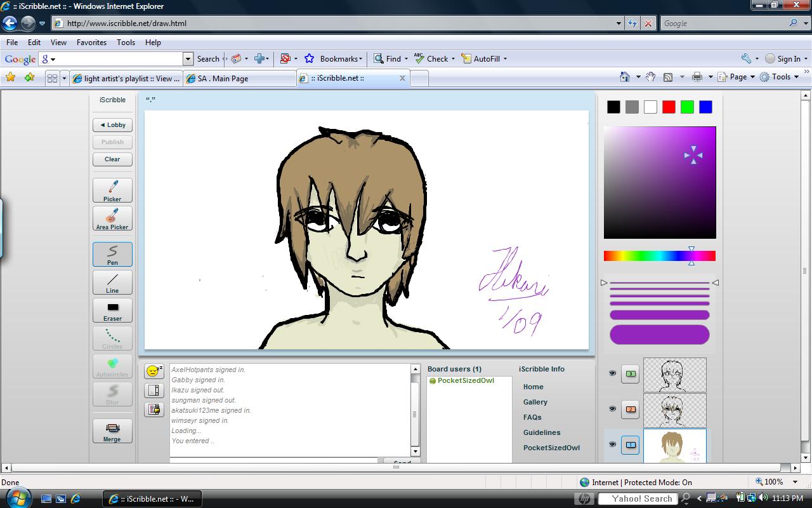Viewport: 812px width, 508px height.
Task: Select the Autocircles tool
Action: click(112, 366)
